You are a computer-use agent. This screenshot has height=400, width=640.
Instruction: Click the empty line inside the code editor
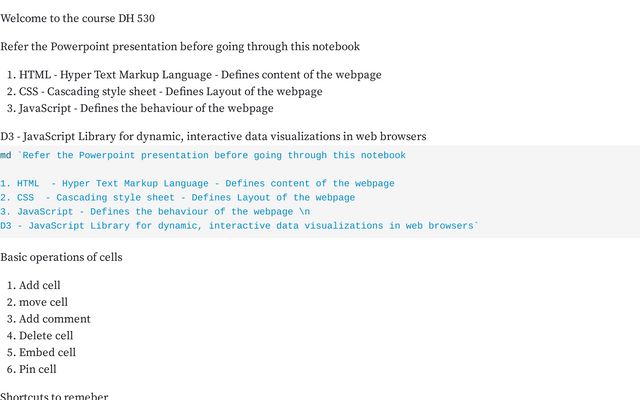pyautogui.click(x=320, y=169)
